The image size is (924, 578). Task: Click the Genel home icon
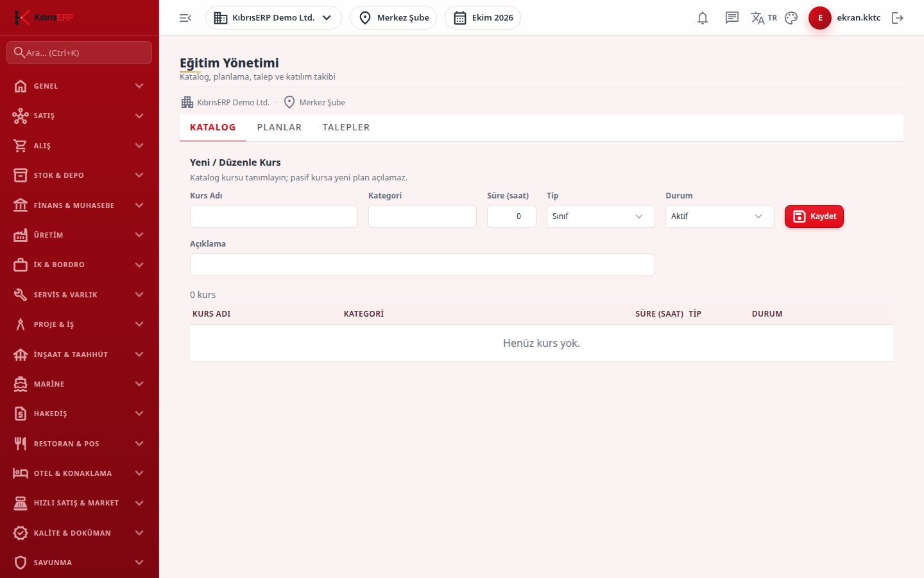[x=21, y=86]
